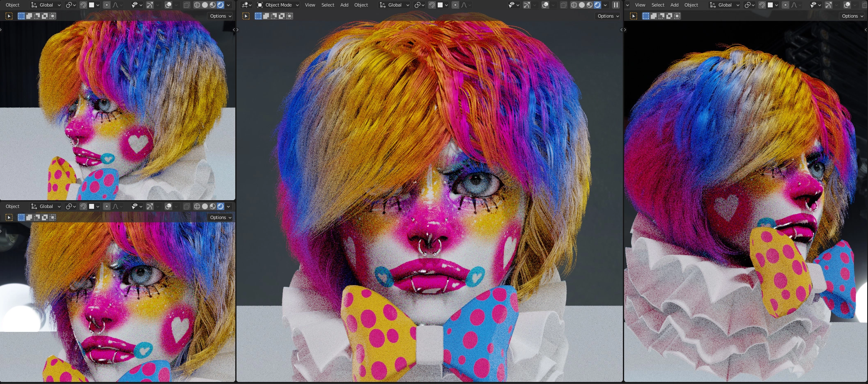Click Options button in right viewport
868x384 pixels.
pos(852,16)
